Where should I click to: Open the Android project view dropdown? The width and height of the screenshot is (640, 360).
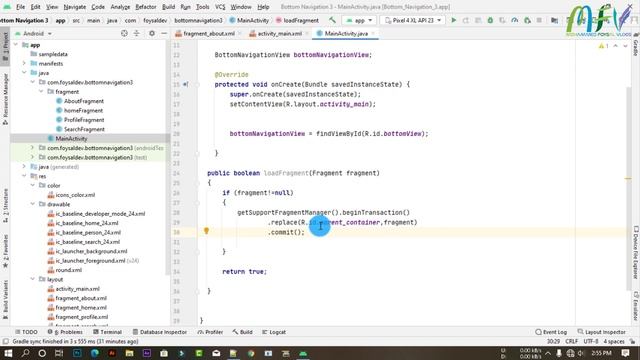[33, 33]
